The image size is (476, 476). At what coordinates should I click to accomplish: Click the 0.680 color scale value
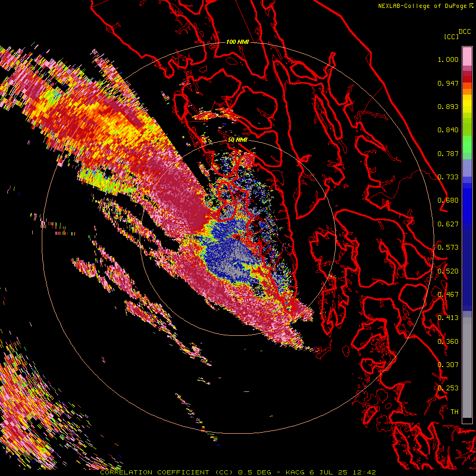pyautogui.click(x=448, y=200)
